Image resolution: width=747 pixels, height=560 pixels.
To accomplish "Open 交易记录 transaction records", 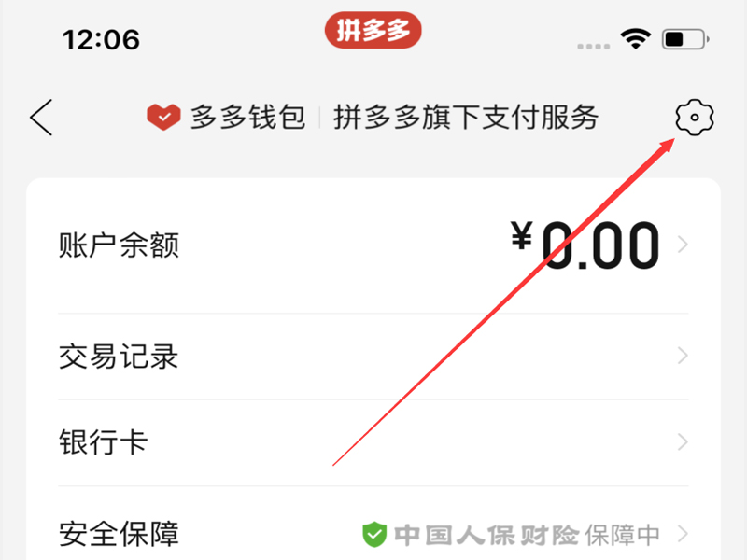I will click(x=373, y=357).
